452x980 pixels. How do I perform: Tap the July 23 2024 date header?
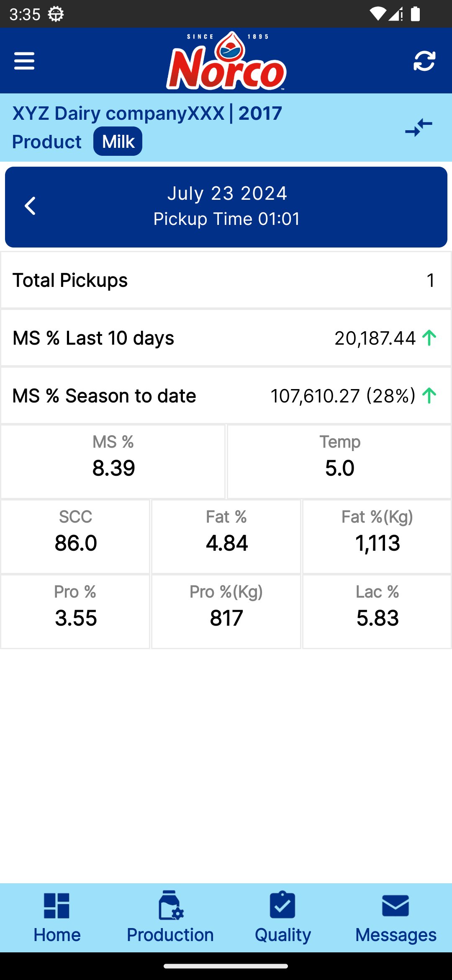227,193
